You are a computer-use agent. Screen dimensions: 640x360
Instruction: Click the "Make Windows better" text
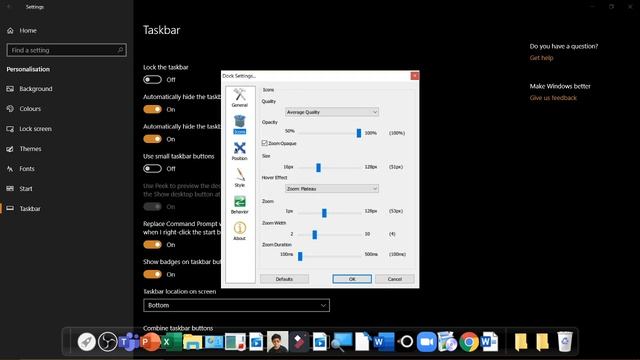[x=560, y=87]
